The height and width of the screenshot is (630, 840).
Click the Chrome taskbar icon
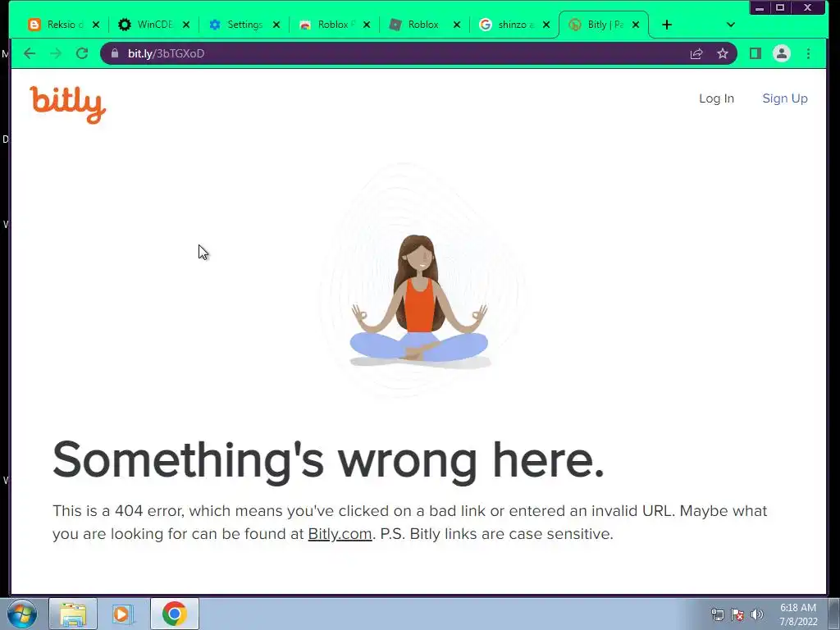[174, 614]
